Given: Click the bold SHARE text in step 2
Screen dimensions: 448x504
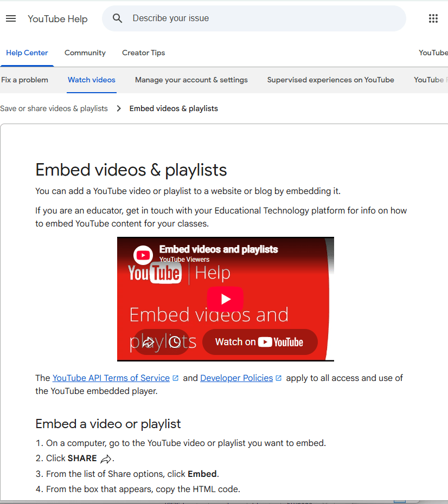Looking at the screenshot, I should [82, 458].
